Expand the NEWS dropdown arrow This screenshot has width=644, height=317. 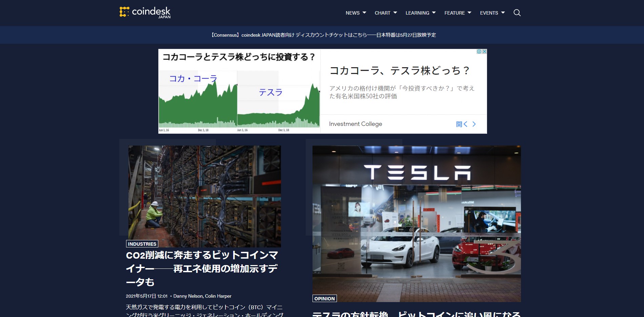(364, 13)
